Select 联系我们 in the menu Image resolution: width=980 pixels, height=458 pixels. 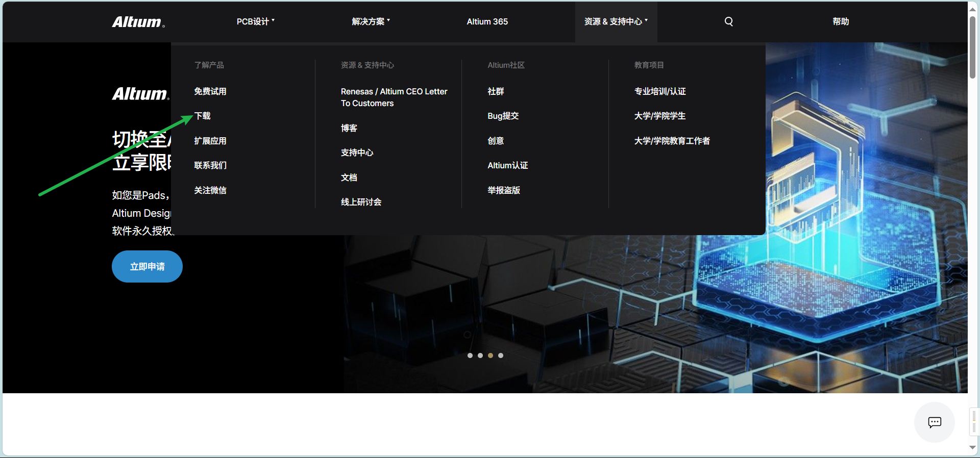[x=210, y=165]
